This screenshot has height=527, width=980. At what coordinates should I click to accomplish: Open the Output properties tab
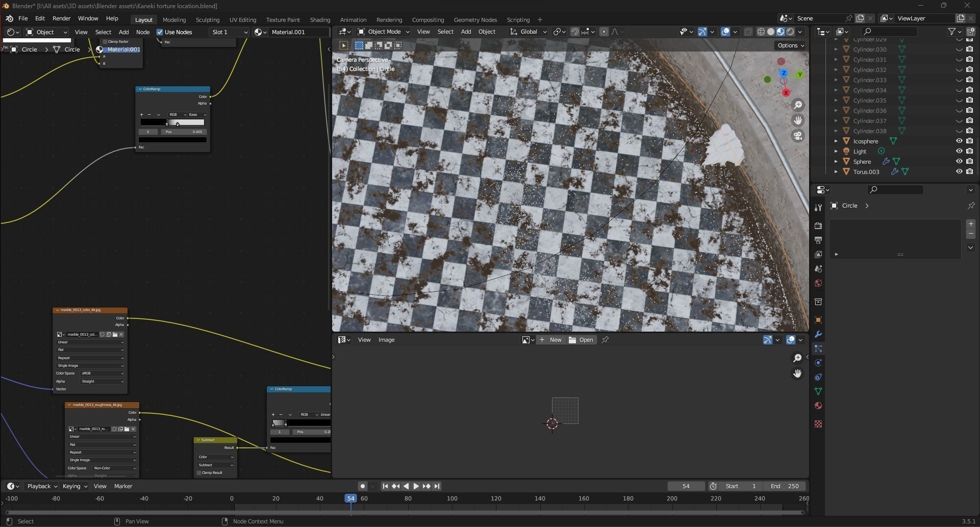click(x=818, y=240)
